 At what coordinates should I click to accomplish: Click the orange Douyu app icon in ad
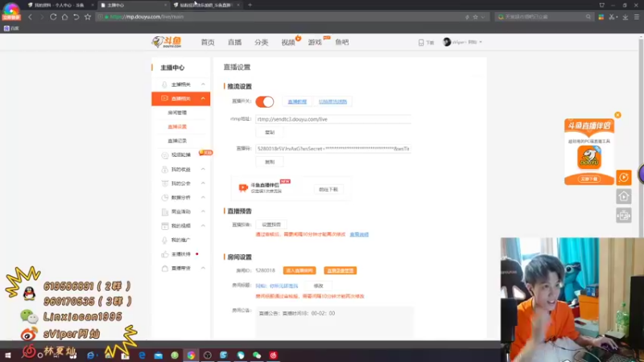click(x=589, y=158)
